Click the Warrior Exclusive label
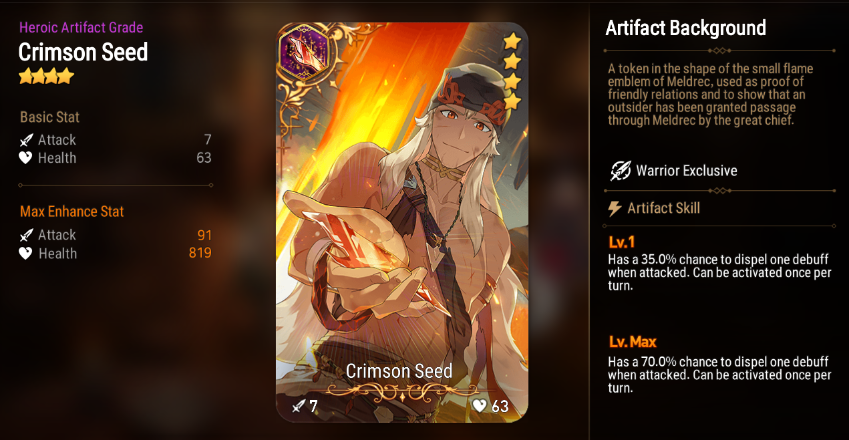The height and width of the screenshot is (440, 849). (x=687, y=171)
